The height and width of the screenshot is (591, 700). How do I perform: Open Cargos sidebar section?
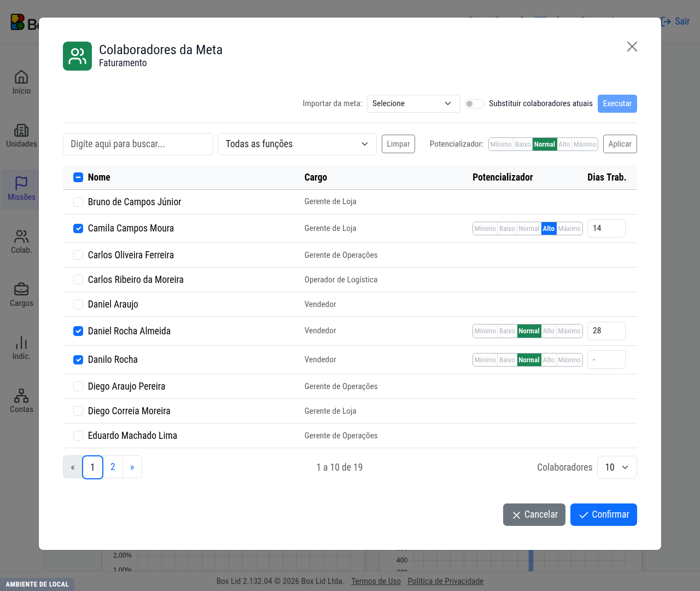pyautogui.click(x=21, y=295)
